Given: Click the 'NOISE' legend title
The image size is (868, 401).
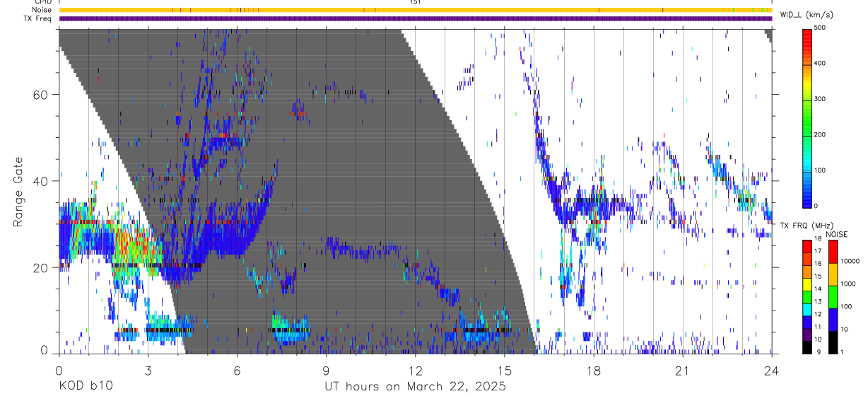Looking at the screenshot, I should [838, 234].
